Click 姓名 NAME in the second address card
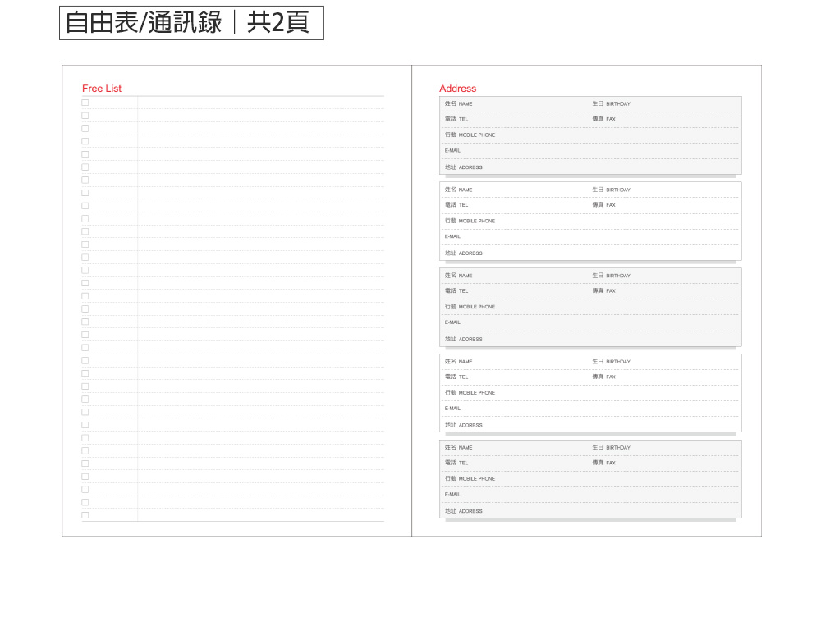The height and width of the screenshot is (644, 821). 459,190
